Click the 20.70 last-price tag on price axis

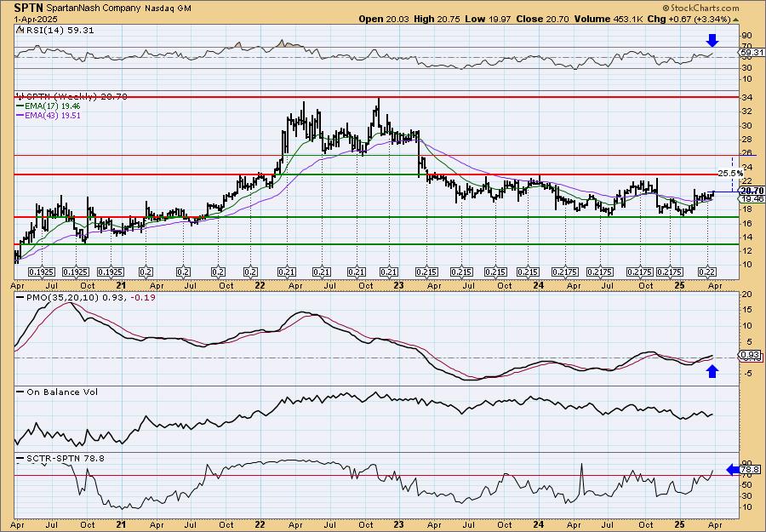point(752,191)
